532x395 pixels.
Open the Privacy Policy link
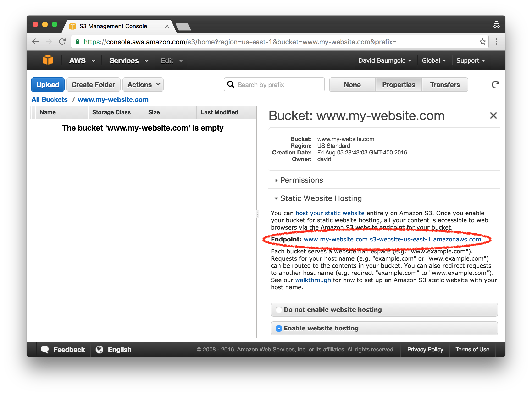pos(425,350)
